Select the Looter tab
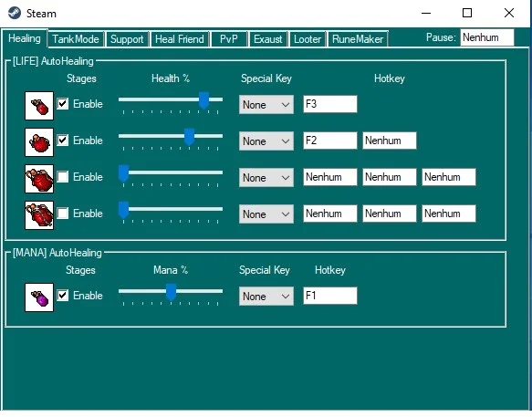532x417 pixels. (308, 39)
